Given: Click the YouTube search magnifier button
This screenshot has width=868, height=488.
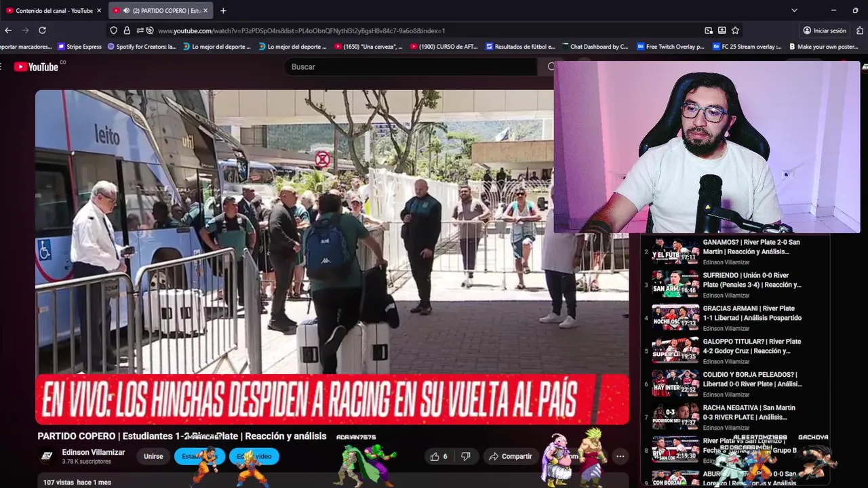Looking at the screenshot, I should 550,66.
